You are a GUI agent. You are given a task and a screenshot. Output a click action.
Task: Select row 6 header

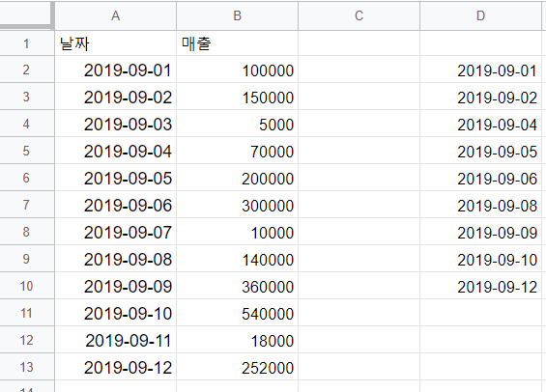click(26, 178)
